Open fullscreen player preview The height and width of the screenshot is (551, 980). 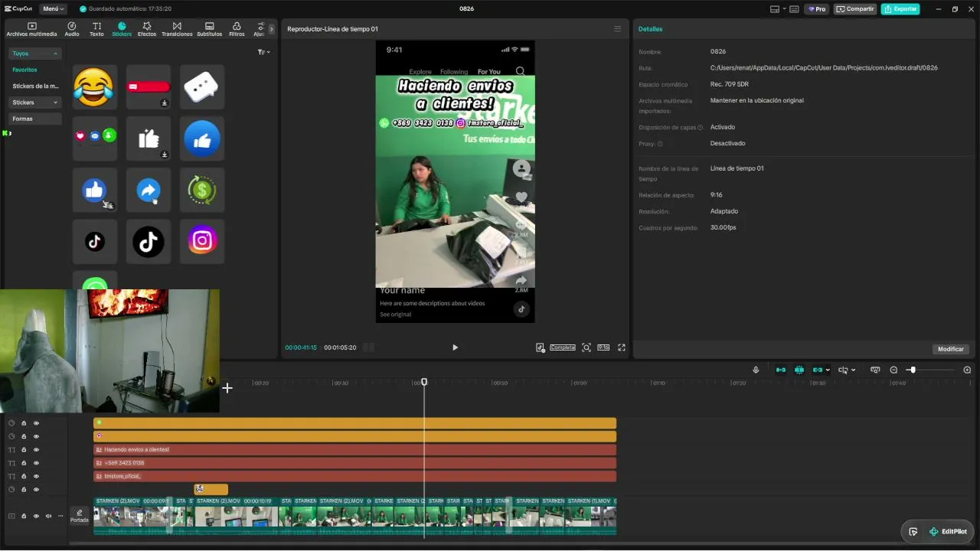(x=622, y=347)
